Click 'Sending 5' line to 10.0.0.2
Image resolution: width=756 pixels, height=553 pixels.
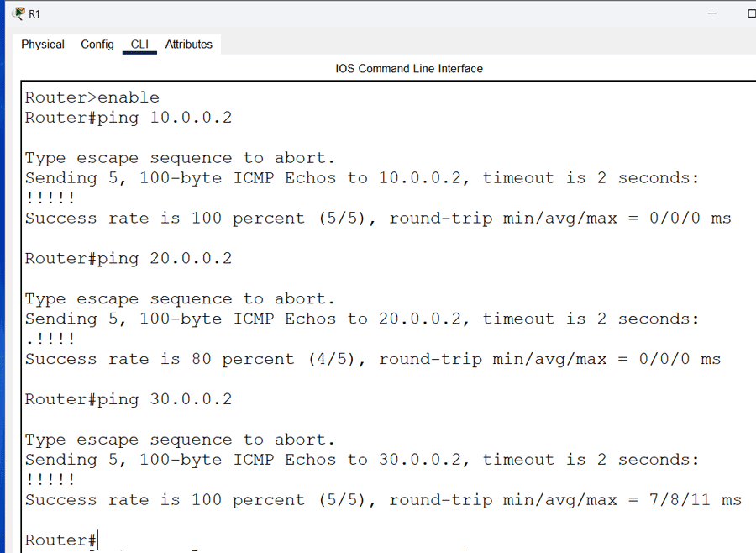tap(361, 178)
